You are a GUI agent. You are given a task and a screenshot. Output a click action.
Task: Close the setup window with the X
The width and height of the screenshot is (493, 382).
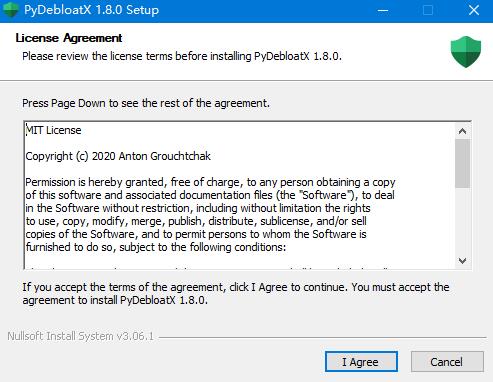coord(474,10)
